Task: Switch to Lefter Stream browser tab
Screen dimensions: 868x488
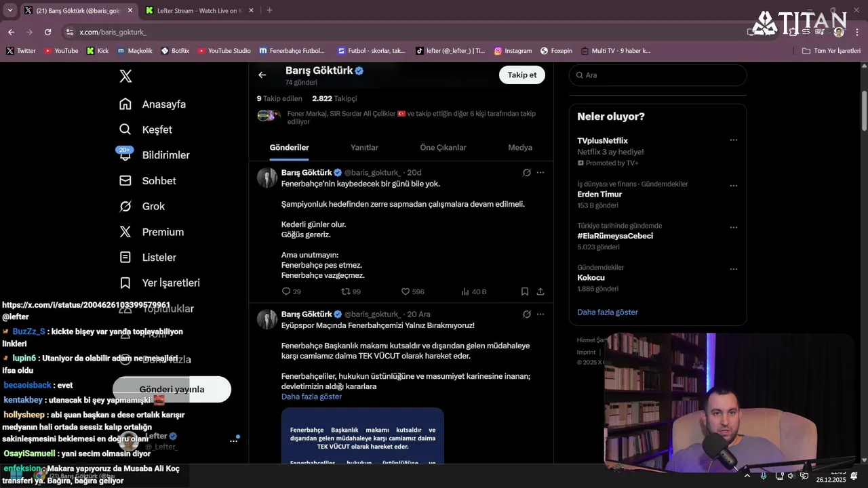Action: [201, 11]
